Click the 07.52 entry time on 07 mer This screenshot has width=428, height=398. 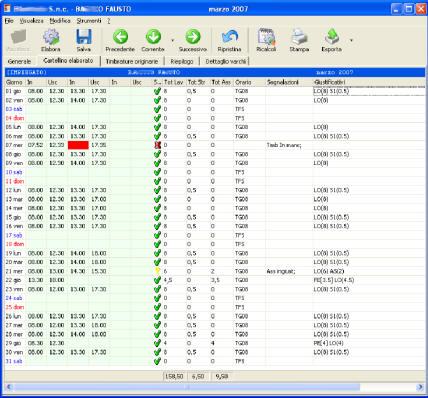(35, 145)
